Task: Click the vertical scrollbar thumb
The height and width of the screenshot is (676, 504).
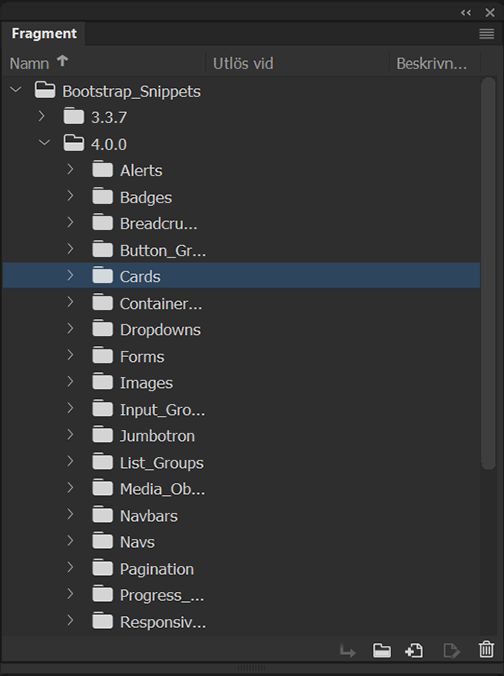Action: 488,273
